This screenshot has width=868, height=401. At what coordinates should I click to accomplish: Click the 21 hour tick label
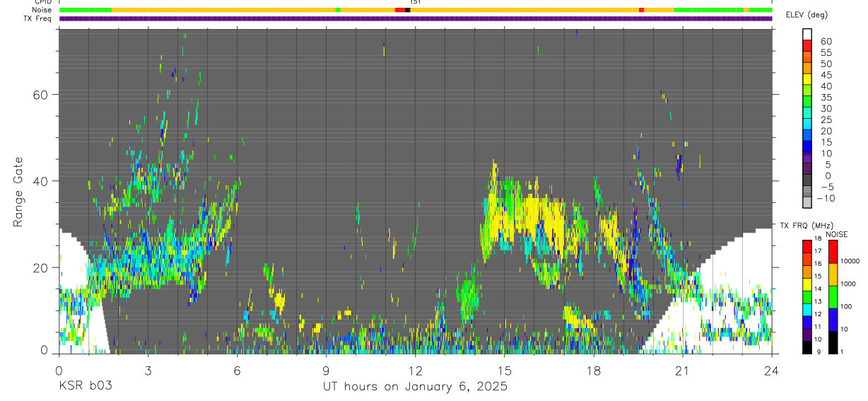[683, 371]
